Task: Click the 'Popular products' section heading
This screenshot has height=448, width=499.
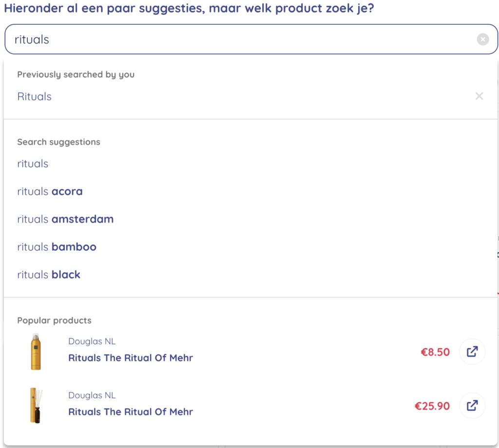Action: (54, 320)
